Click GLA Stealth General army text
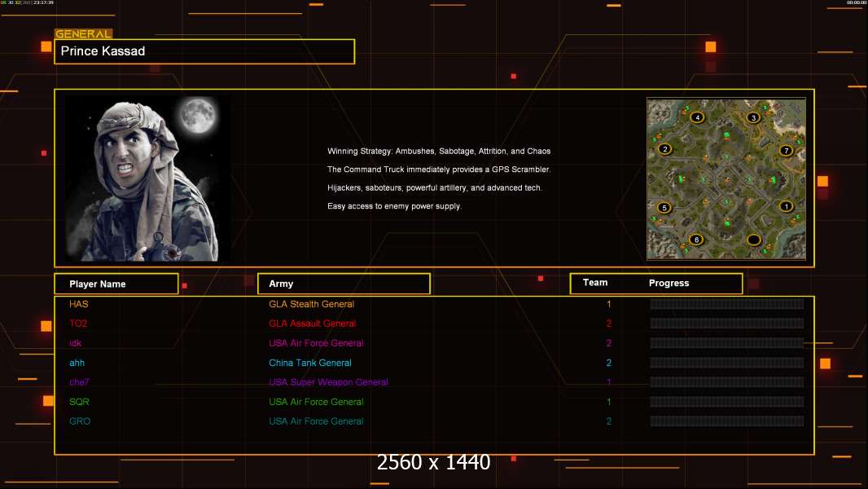Screen dimensions: 868x489 coord(311,304)
